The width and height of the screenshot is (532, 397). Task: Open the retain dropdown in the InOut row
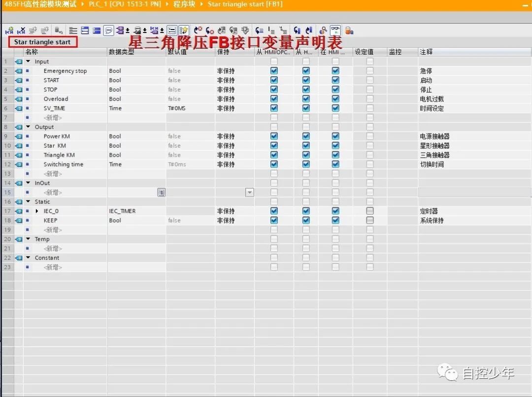[x=250, y=192]
